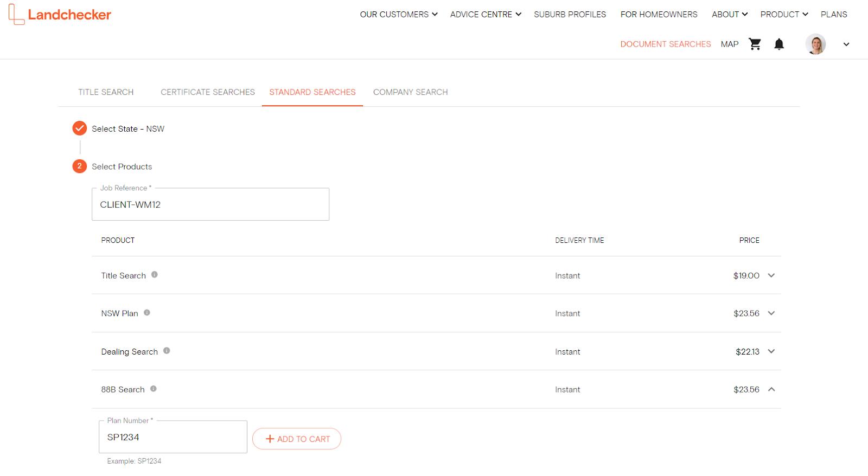Viewport: 868px width, 476px height.
Task: Go to Suburb Profiles
Action: pos(570,15)
